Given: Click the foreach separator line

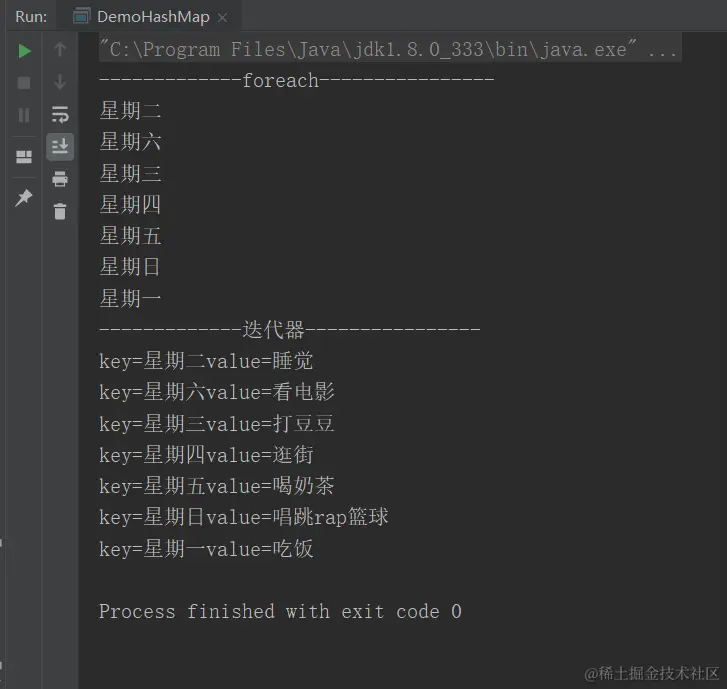Looking at the screenshot, I should 297,81.
